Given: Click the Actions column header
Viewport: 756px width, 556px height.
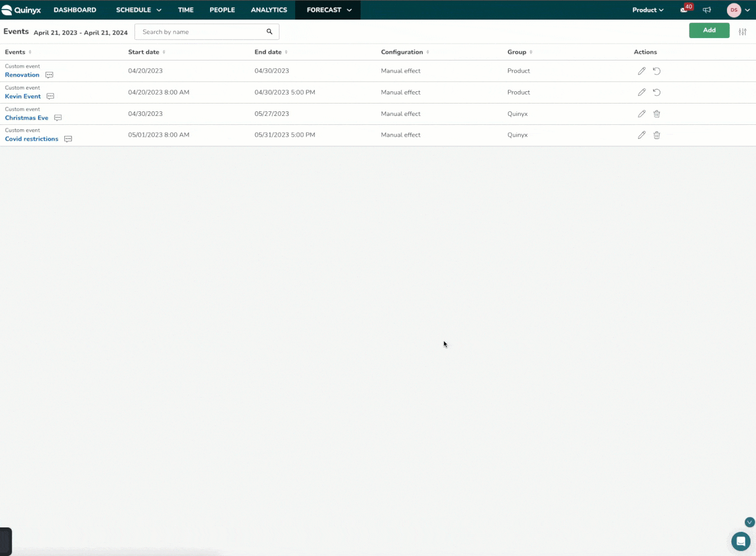Looking at the screenshot, I should tap(645, 52).
